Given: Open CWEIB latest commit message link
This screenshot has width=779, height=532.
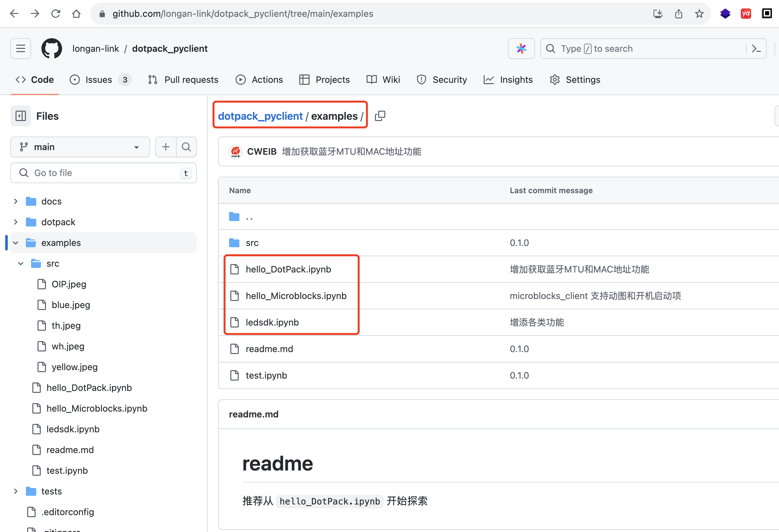Looking at the screenshot, I should [352, 151].
